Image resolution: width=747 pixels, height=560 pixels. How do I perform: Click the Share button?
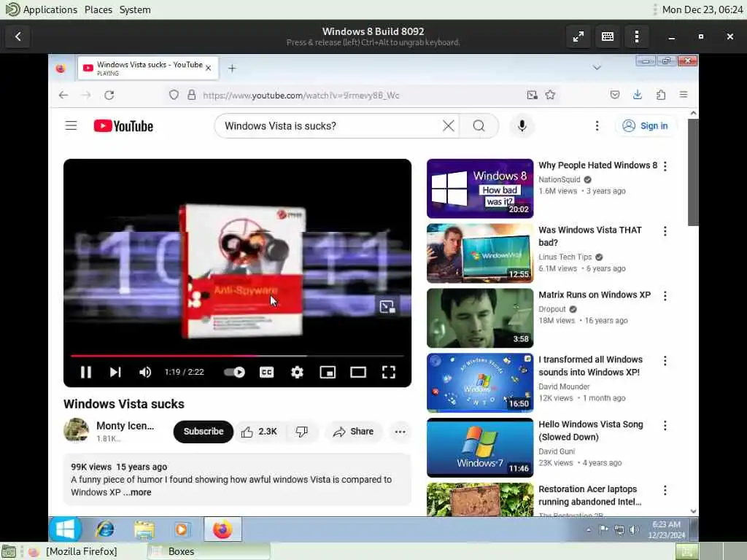[354, 432]
